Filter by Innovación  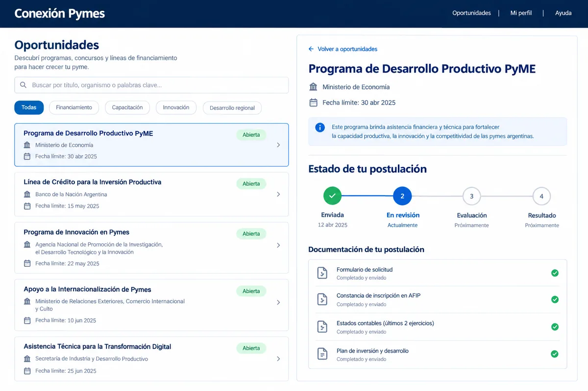point(176,107)
